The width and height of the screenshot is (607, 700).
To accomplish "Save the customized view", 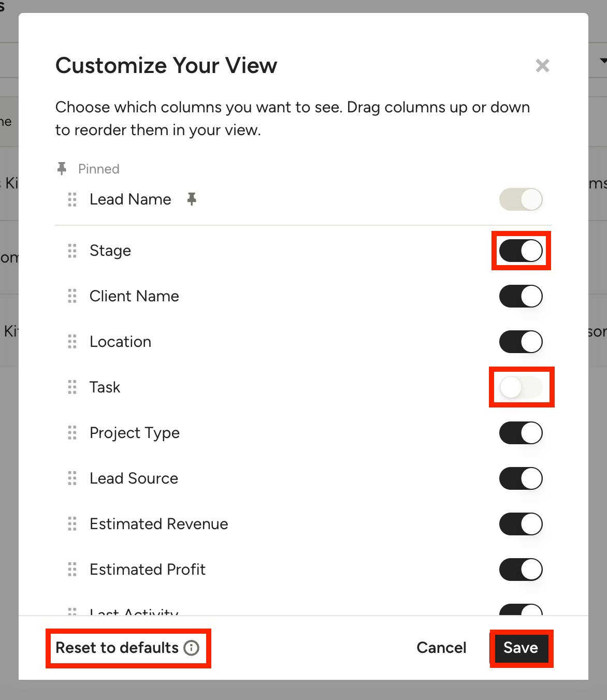I will [521, 648].
